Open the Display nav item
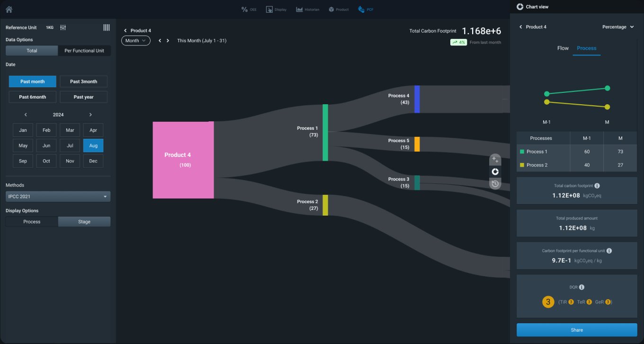 pyautogui.click(x=276, y=9)
